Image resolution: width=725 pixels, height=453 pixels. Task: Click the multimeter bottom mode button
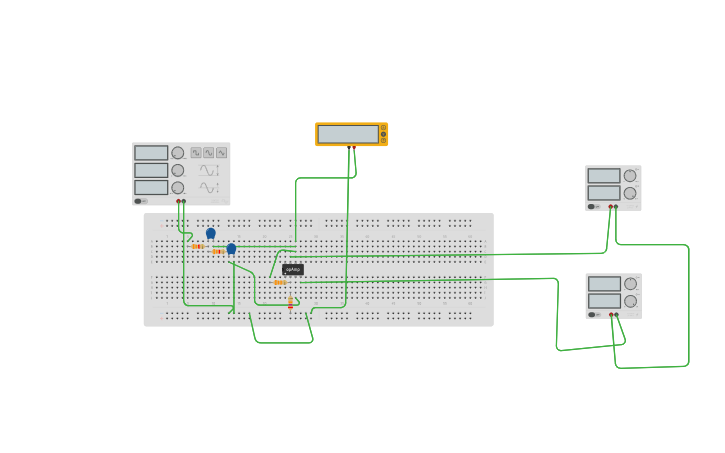pos(383,141)
